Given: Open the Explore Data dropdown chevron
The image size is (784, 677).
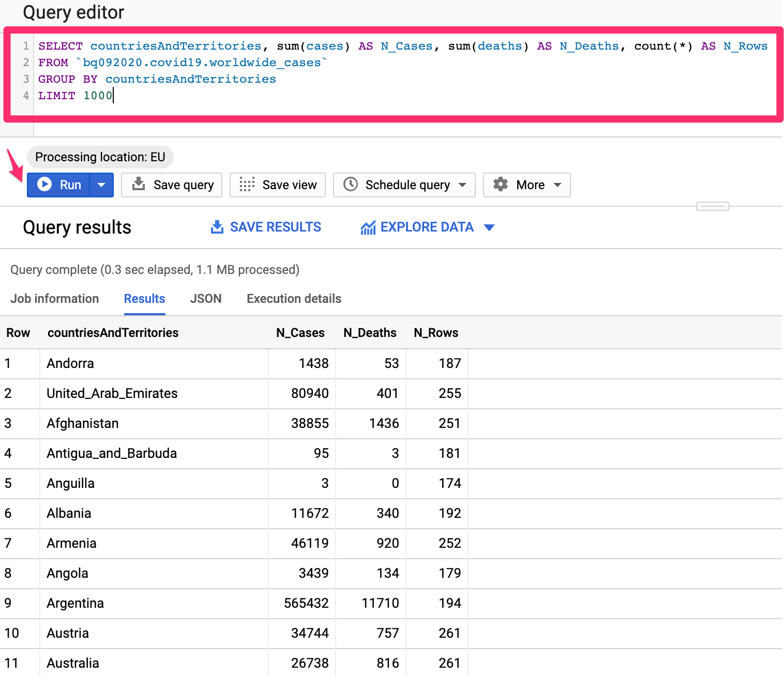Looking at the screenshot, I should click(x=489, y=227).
